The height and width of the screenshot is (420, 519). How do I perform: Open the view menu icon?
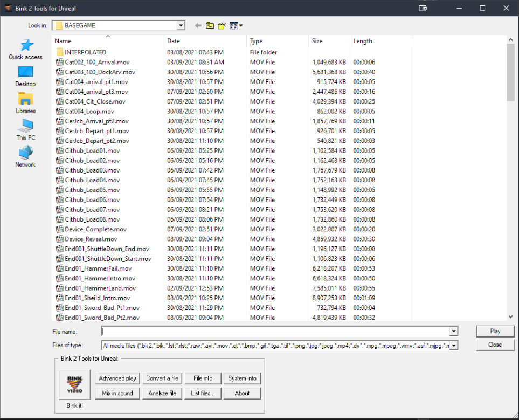pos(236,25)
